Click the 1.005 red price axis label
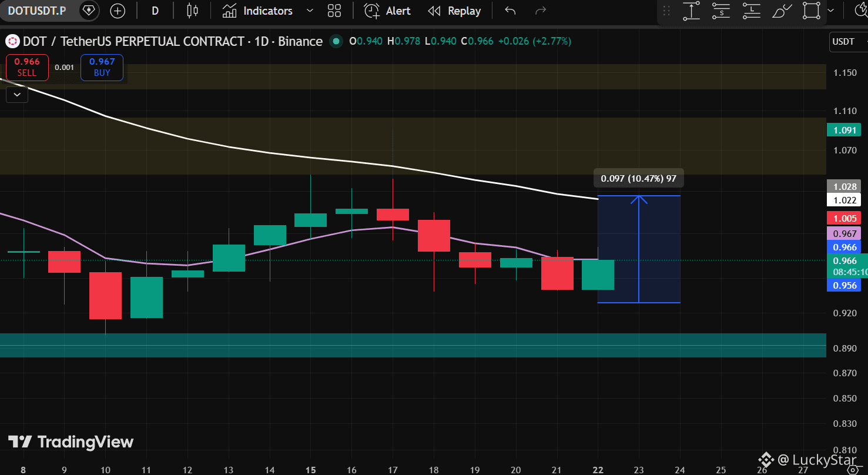868x475 pixels. [x=843, y=218]
